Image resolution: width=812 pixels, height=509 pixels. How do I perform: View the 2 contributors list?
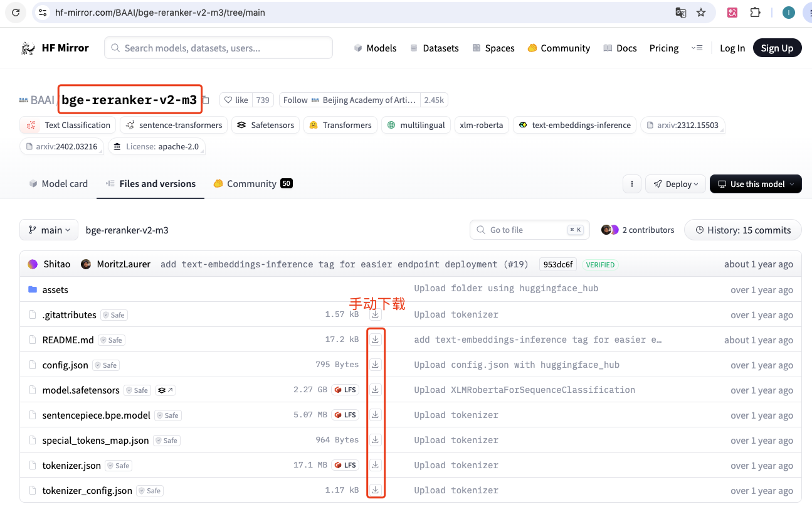[x=638, y=230]
